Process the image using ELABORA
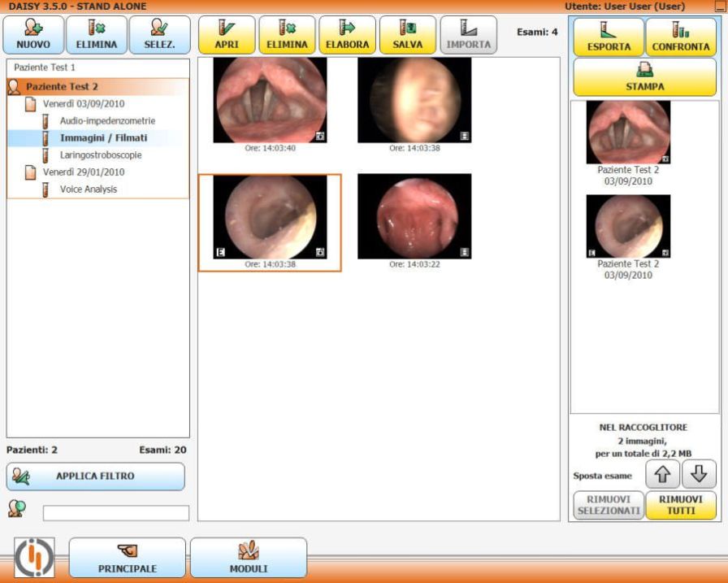This screenshot has height=583, width=728. pos(347,33)
